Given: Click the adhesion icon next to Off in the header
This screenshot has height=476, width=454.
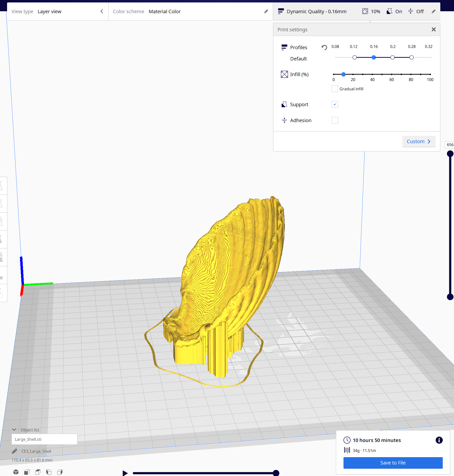Looking at the screenshot, I should (410, 11).
